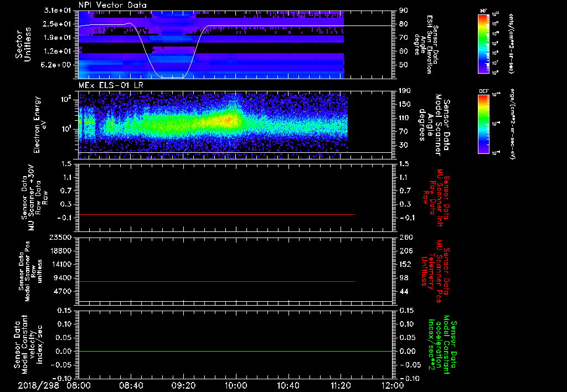
Task: Click the "80" Sun Elevation tick value
Action: pyautogui.click(x=403, y=24)
